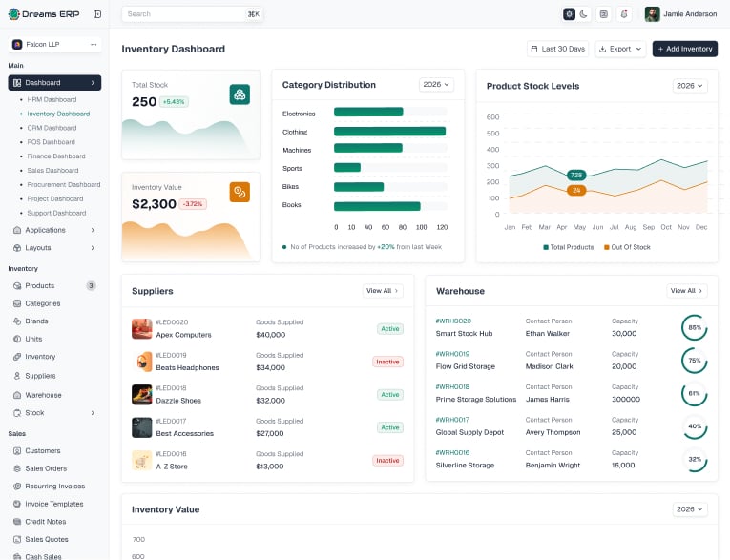This screenshot has width=730, height=560.
Task: Click the 85% capacity ring for Smart Stock Hub
Action: [694, 327]
